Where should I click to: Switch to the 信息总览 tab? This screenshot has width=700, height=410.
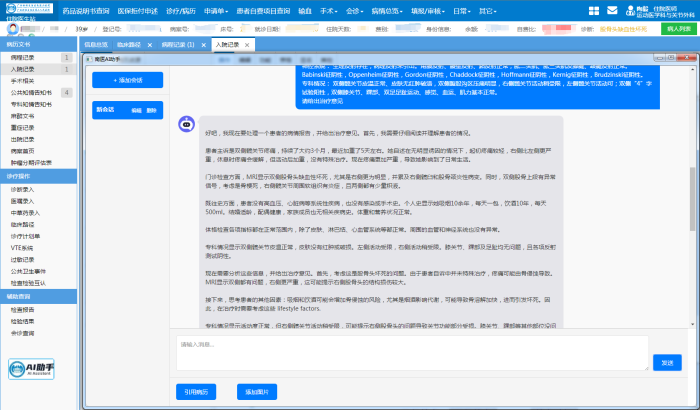pyautogui.click(x=96, y=46)
